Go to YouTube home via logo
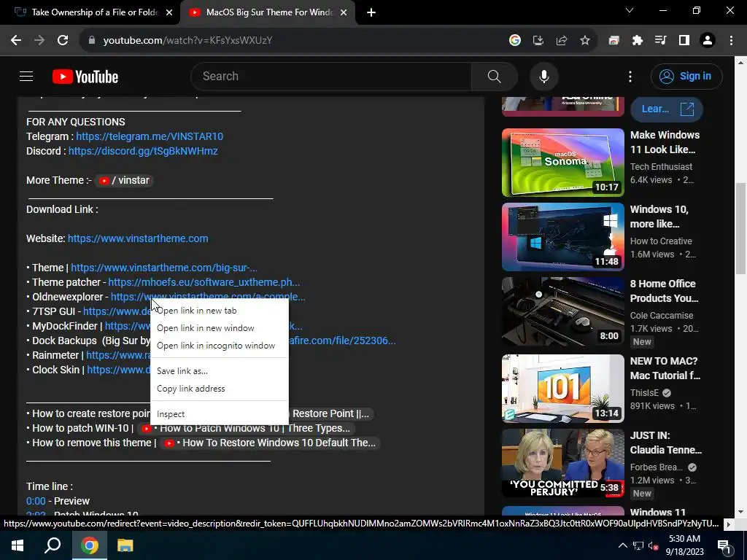The height and width of the screenshot is (560, 747). click(85, 77)
